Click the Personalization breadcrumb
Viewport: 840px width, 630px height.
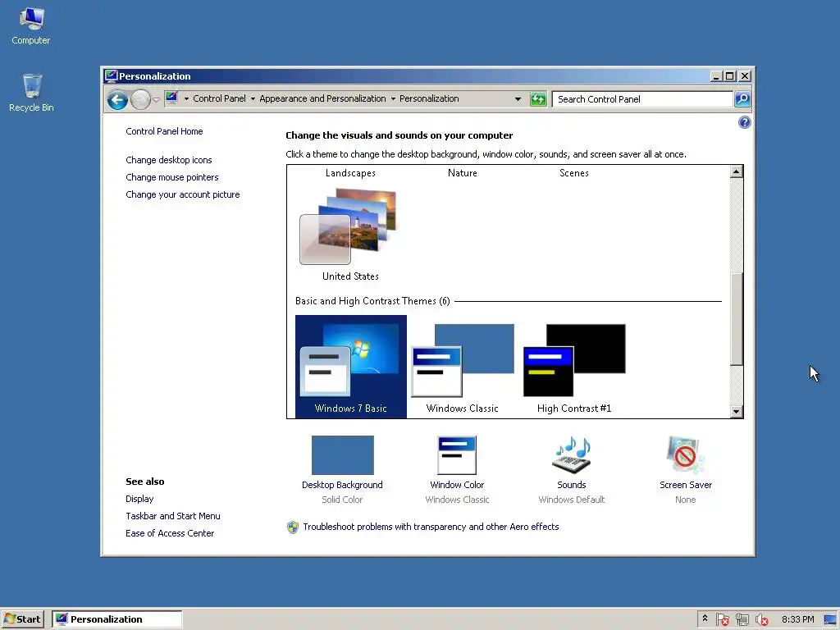429,98
